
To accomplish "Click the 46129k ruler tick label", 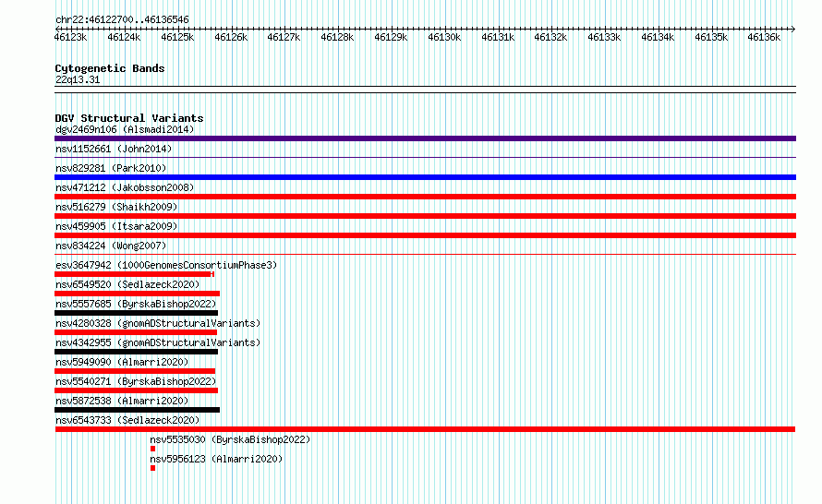I will (x=391, y=37).
